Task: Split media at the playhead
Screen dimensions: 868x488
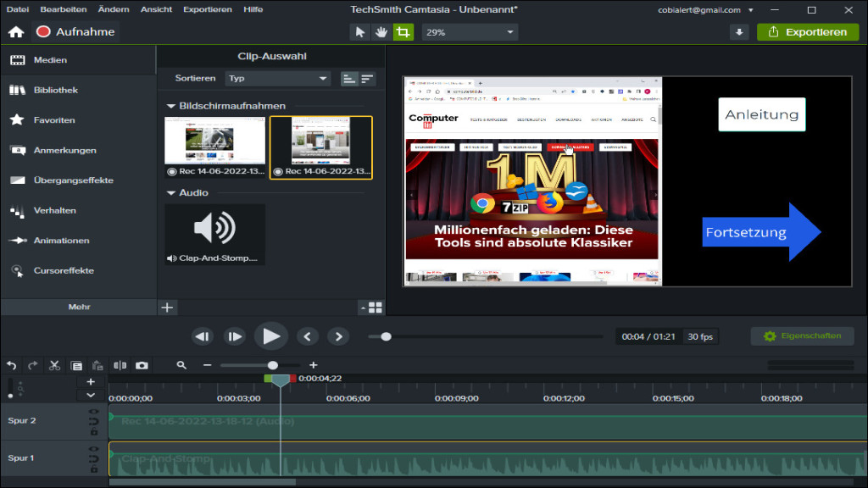Action: [120, 365]
